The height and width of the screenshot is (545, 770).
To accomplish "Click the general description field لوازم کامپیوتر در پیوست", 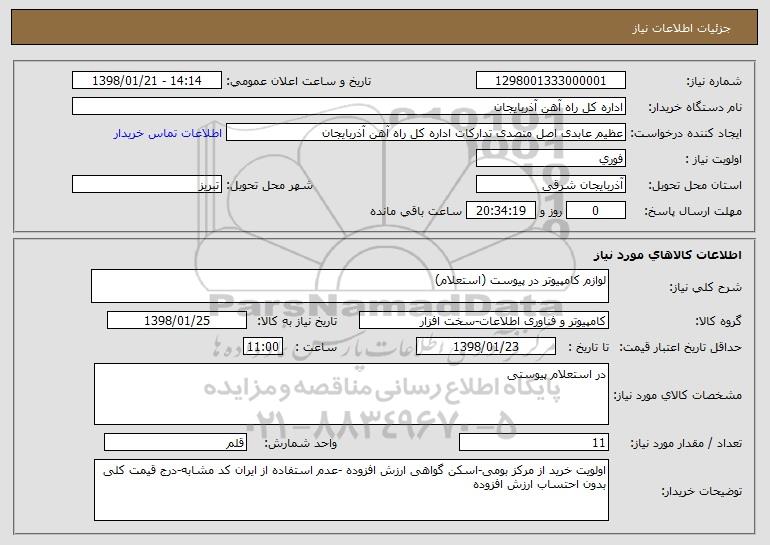I will point(350,286).
